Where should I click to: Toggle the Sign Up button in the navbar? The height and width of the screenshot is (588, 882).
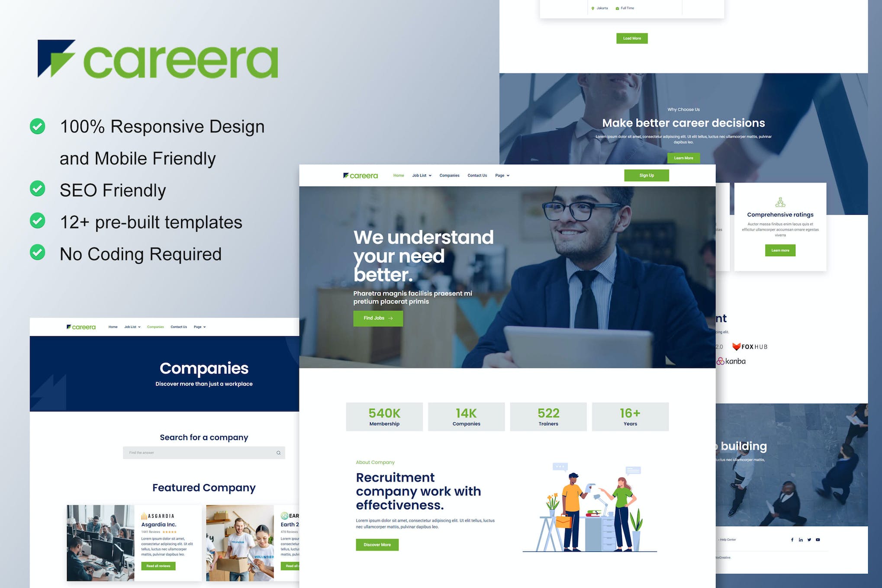click(x=646, y=175)
